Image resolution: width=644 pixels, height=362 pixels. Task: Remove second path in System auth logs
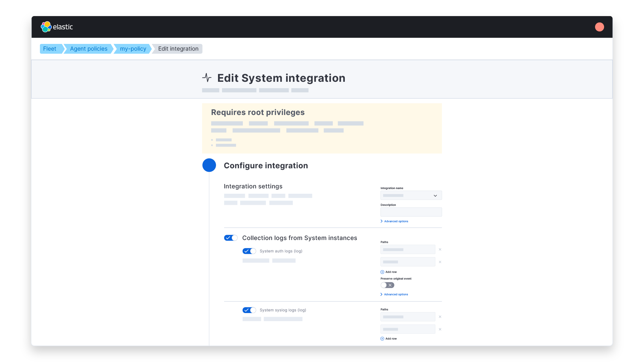pyautogui.click(x=440, y=262)
